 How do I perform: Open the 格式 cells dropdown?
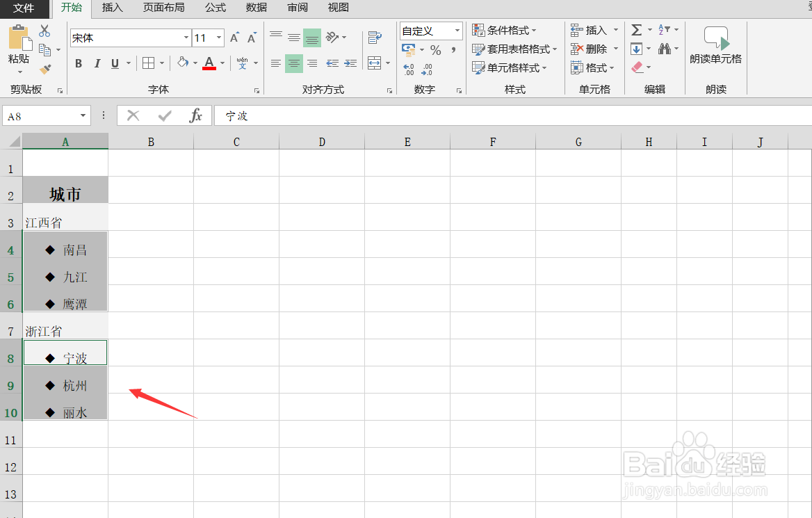coord(612,68)
